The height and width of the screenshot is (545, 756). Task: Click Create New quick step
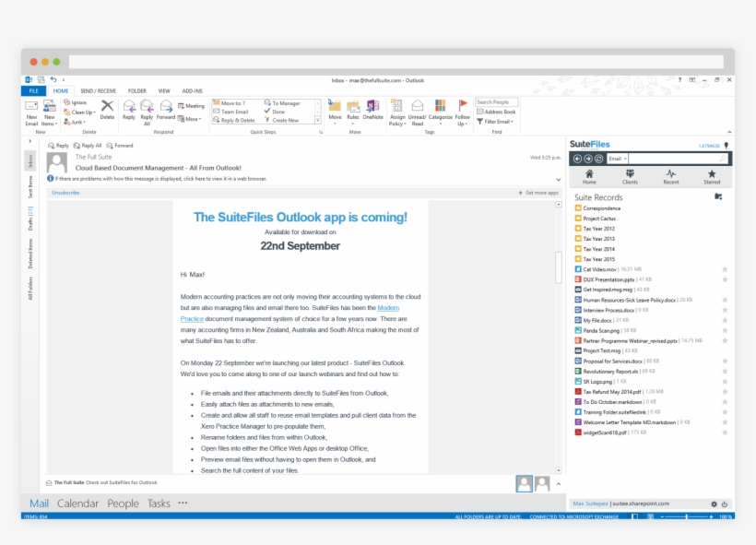tap(281, 120)
